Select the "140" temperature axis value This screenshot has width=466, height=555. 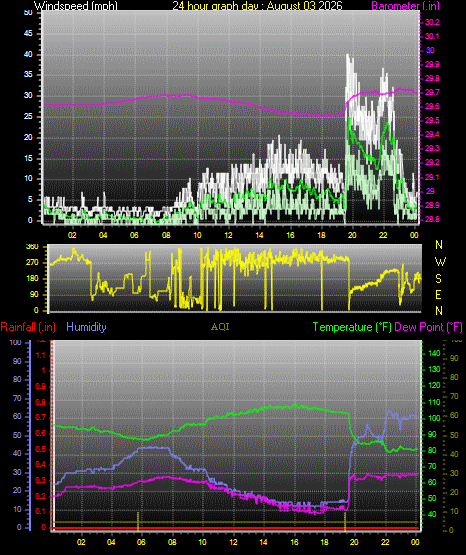click(434, 353)
